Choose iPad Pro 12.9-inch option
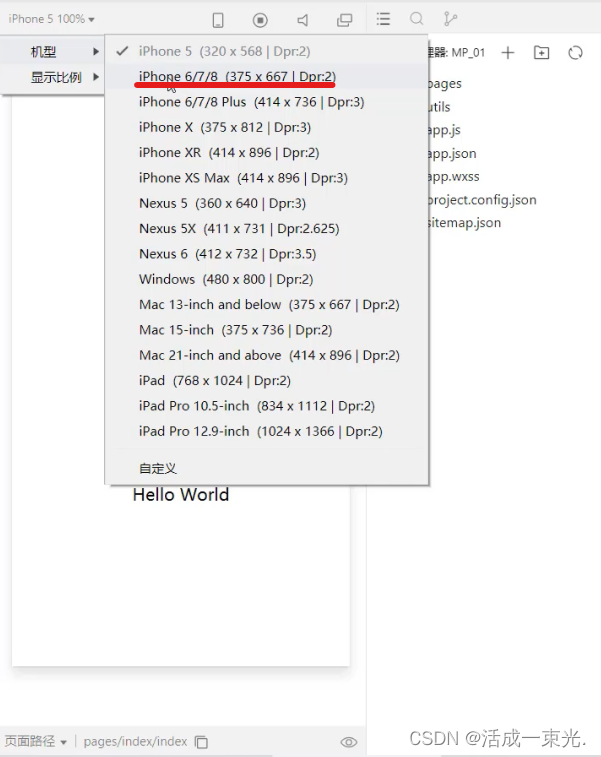The height and width of the screenshot is (757, 601). pos(266,431)
